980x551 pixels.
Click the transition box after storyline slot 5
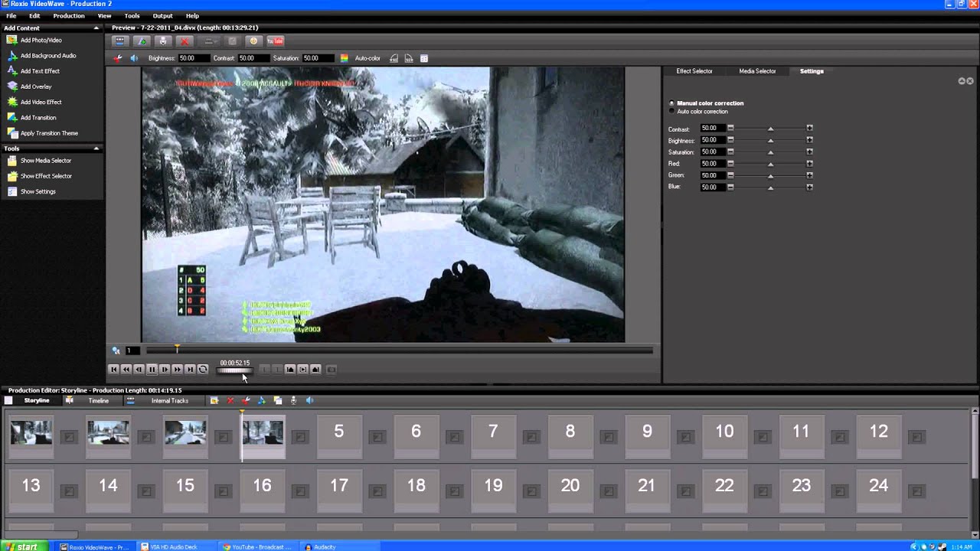click(377, 437)
